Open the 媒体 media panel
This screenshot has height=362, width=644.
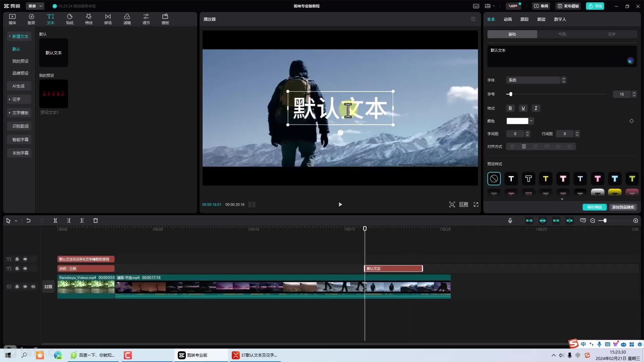[x=12, y=19]
